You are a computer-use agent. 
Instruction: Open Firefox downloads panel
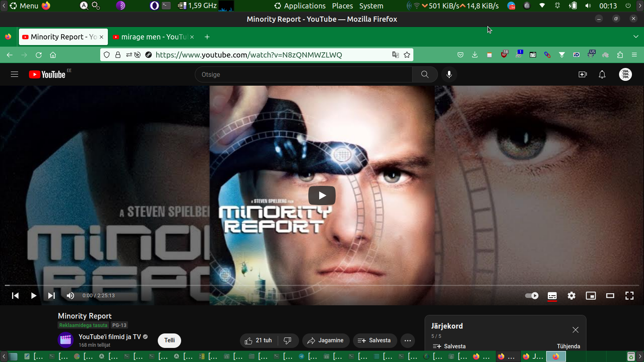475,55
